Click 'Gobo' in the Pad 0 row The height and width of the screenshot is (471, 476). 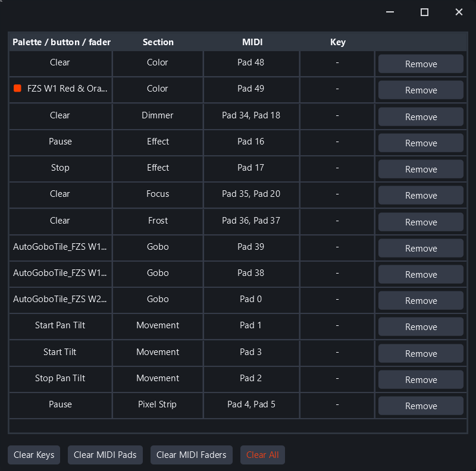click(x=158, y=299)
